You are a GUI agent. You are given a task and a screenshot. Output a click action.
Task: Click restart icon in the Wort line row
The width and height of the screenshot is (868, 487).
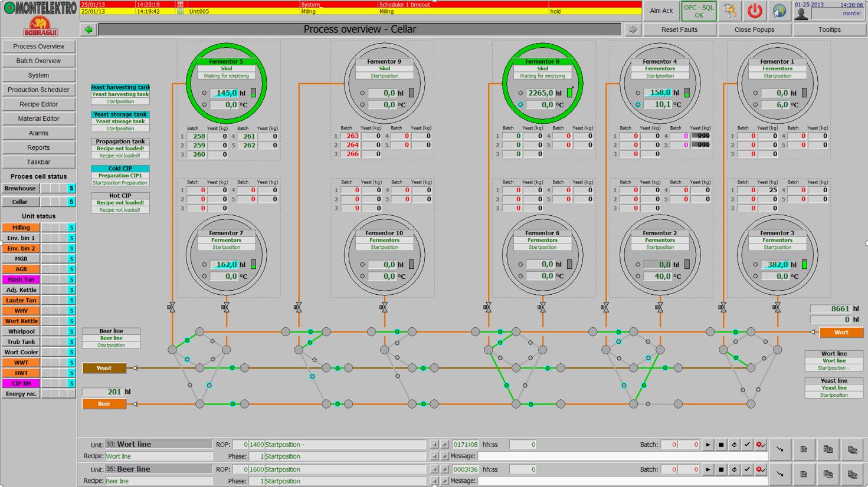(x=734, y=445)
